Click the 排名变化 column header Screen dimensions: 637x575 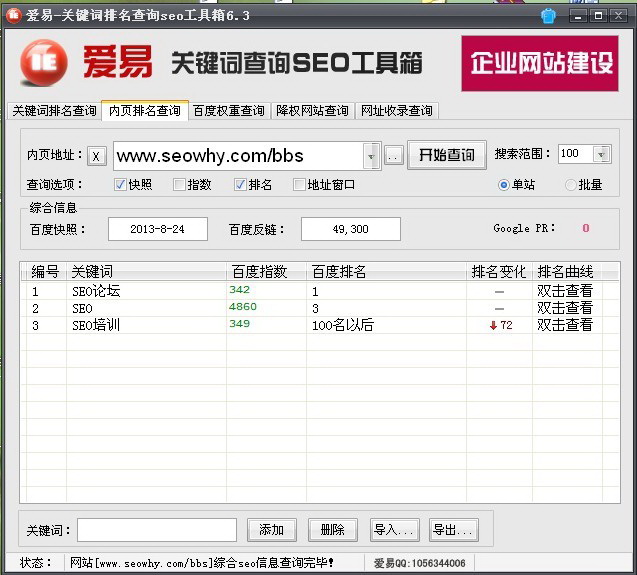point(499,271)
